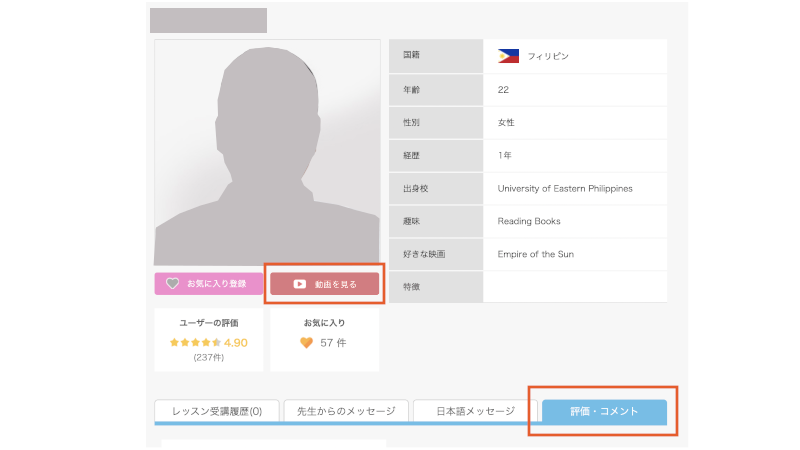Select the 評価・コメント tab

tap(604, 411)
